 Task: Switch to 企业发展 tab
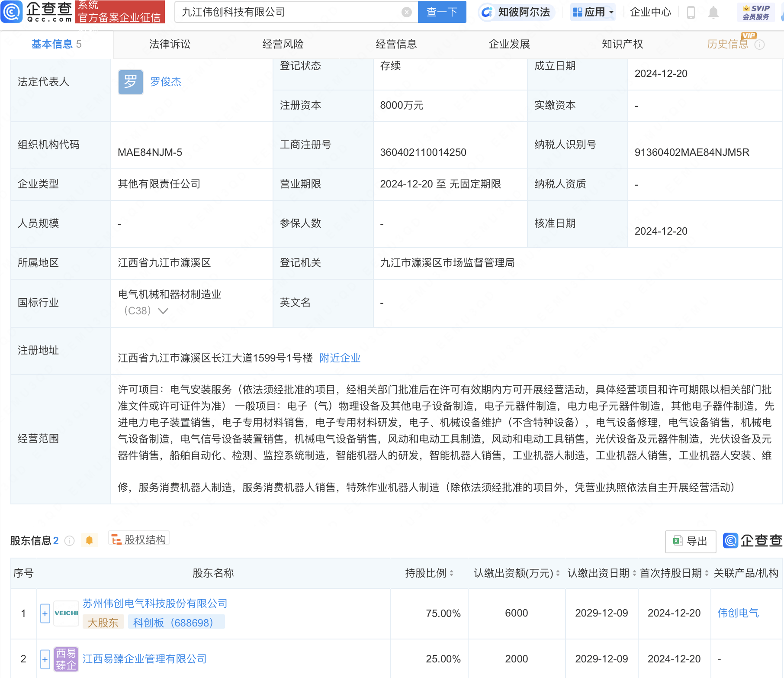pyautogui.click(x=509, y=44)
